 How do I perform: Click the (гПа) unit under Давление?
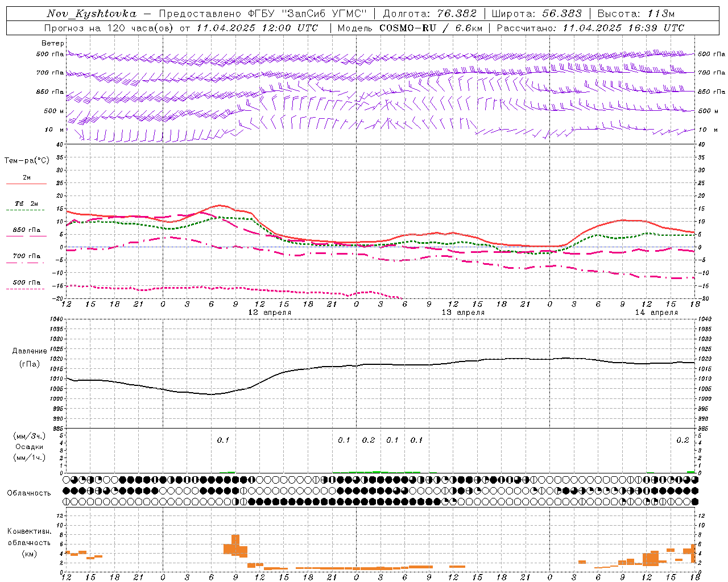[x=30, y=364]
